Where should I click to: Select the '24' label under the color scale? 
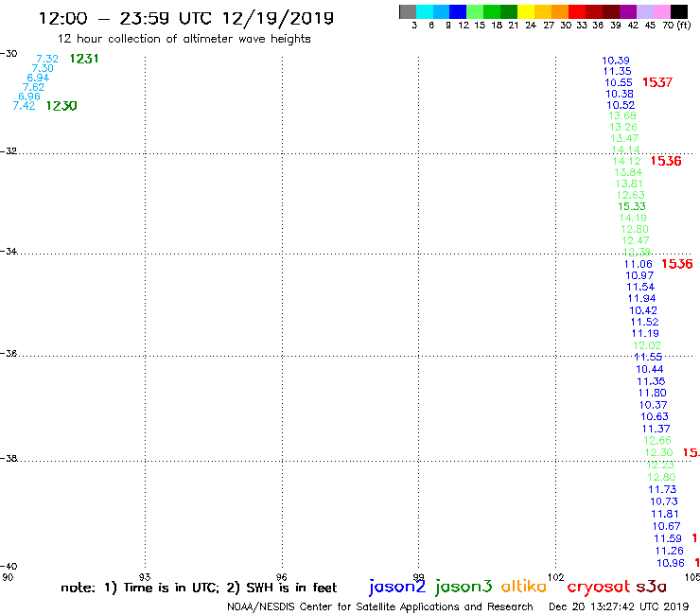[x=531, y=25]
